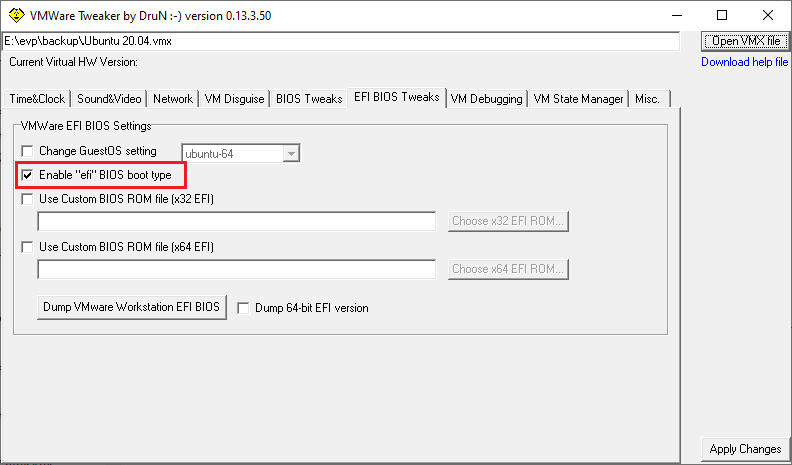The height and width of the screenshot is (465, 792).
Task: Tick Use Custom BIOS ROM file (x64 EFI)
Action: tap(27, 247)
